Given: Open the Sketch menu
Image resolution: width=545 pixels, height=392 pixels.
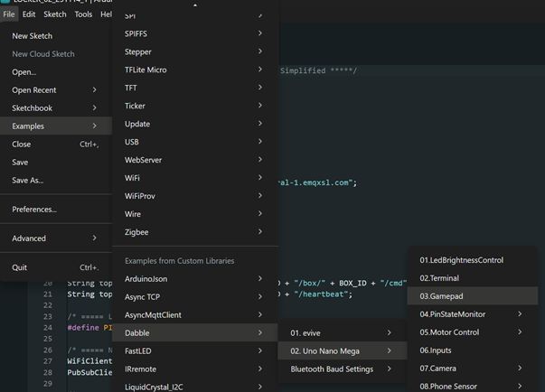Looking at the screenshot, I should [x=55, y=14].
